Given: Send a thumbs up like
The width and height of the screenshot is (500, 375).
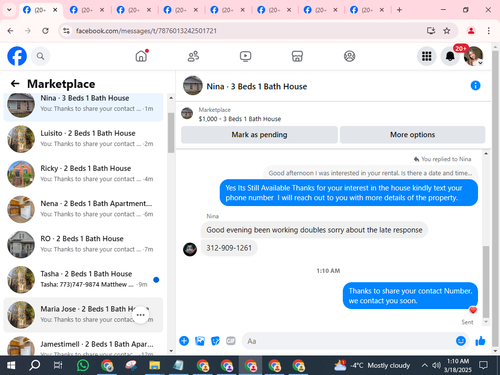Looking at the screenshot, I should (480, 341).
